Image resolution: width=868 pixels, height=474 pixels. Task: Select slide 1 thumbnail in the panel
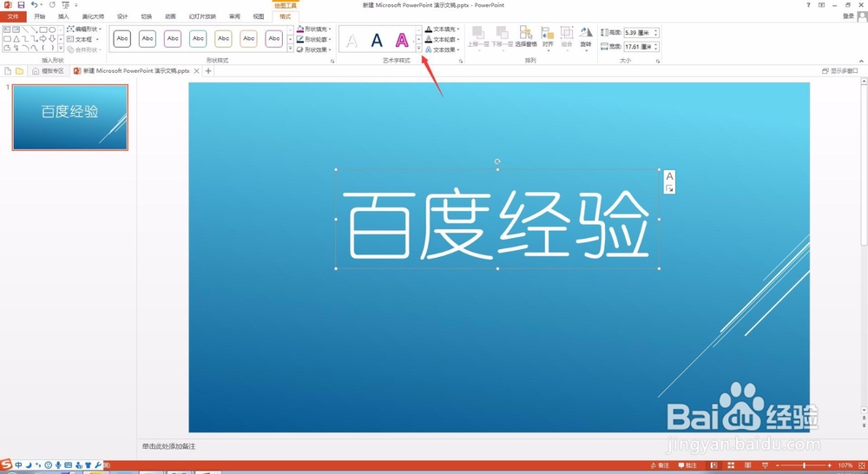(69, 117)
